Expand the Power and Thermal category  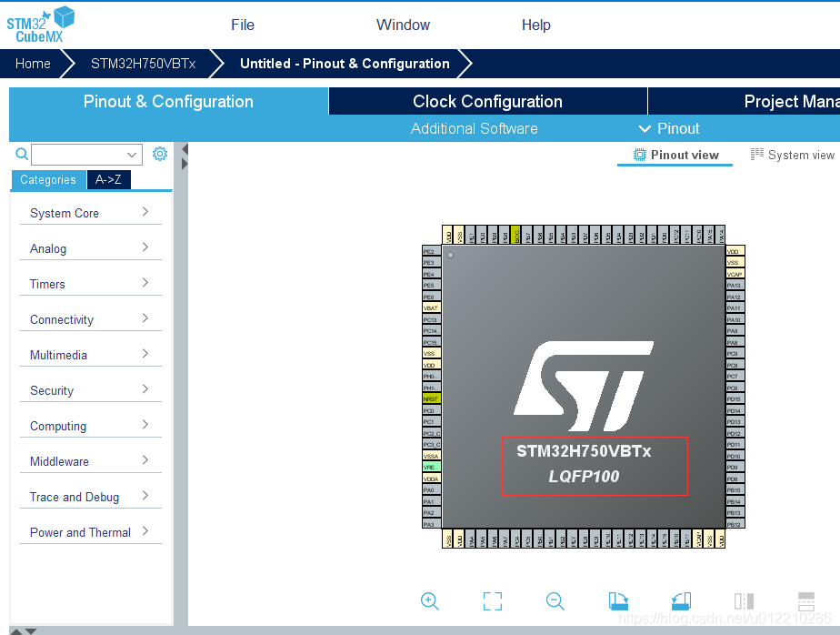pos(91,532)
